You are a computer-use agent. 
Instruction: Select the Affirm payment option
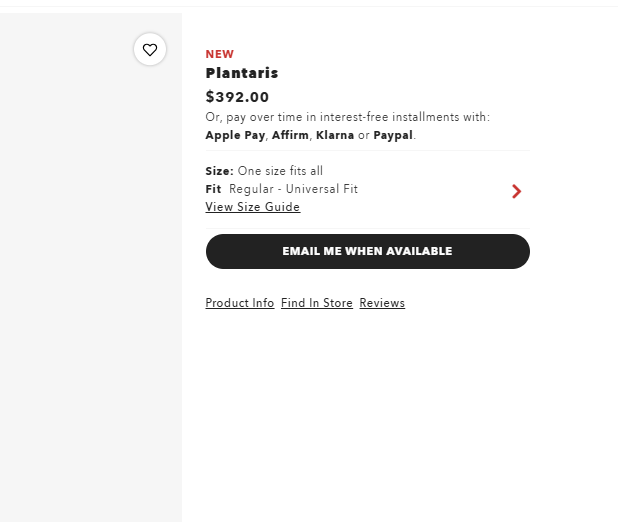(290, 135)
